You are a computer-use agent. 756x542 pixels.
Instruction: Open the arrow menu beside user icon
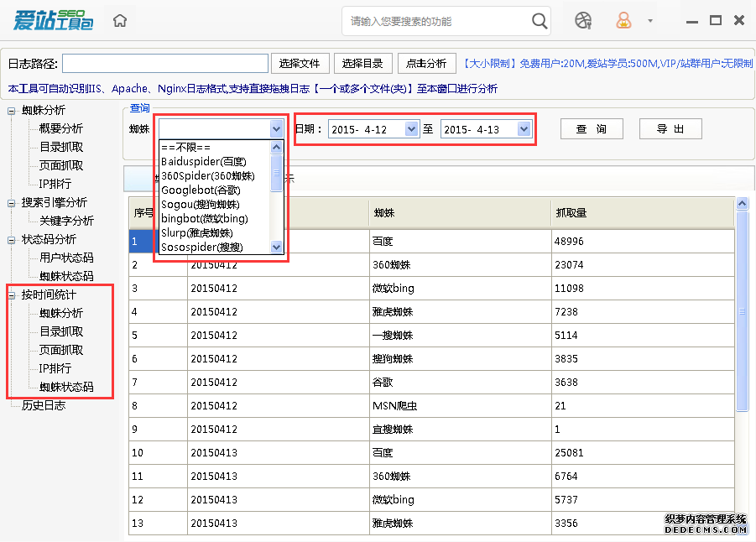[650, 21]
